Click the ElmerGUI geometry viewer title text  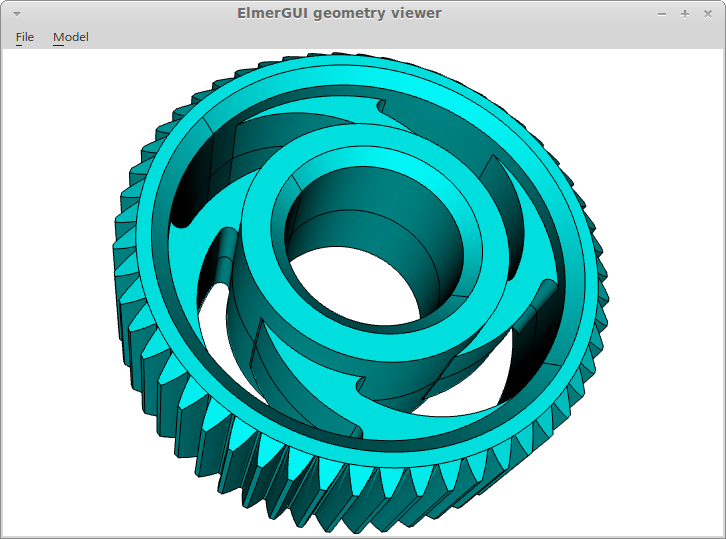click(339, 13)
